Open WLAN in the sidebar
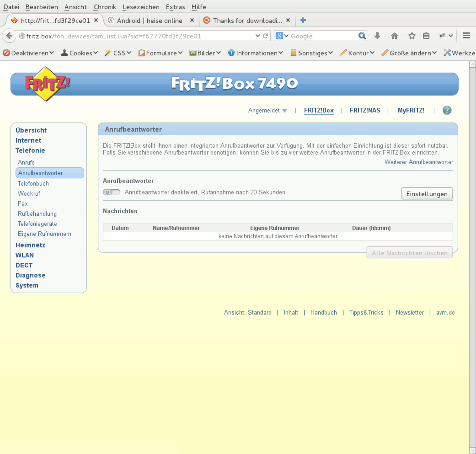Image resolution: width=476 pixels, height=454 pixels. click(25, 255)
